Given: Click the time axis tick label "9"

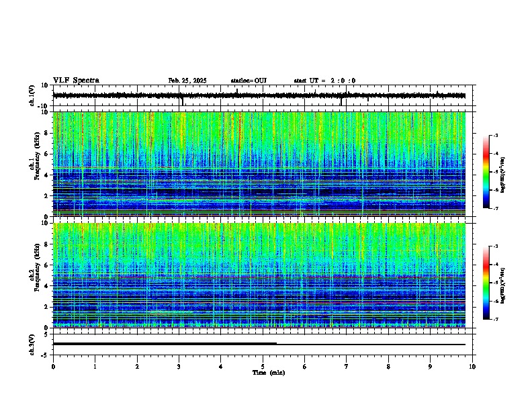Looking at the screenshot, I should 430,367.
